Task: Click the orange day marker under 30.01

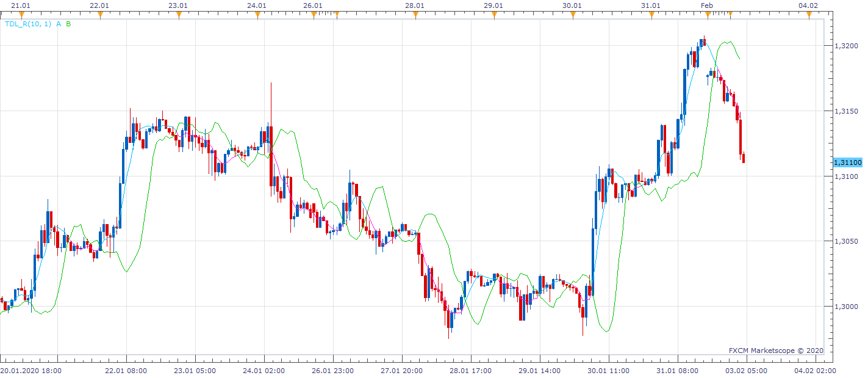Action: click(x=572, y=14)
